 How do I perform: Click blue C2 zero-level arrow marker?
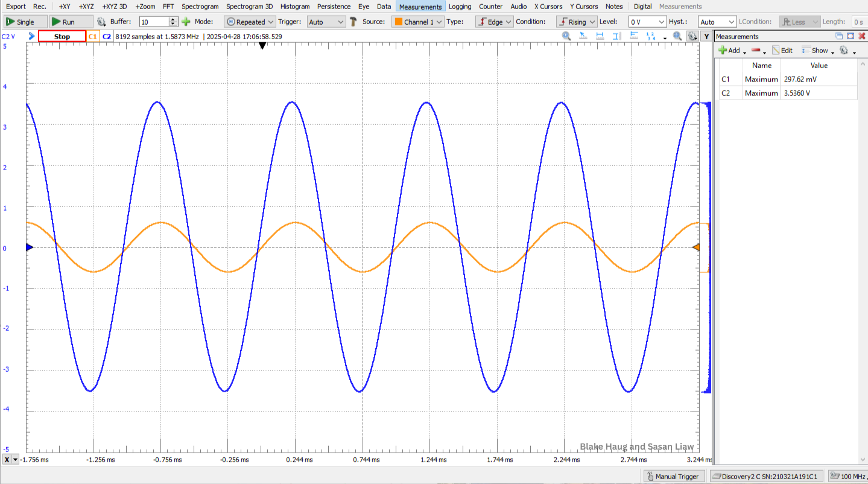point(29,247)
